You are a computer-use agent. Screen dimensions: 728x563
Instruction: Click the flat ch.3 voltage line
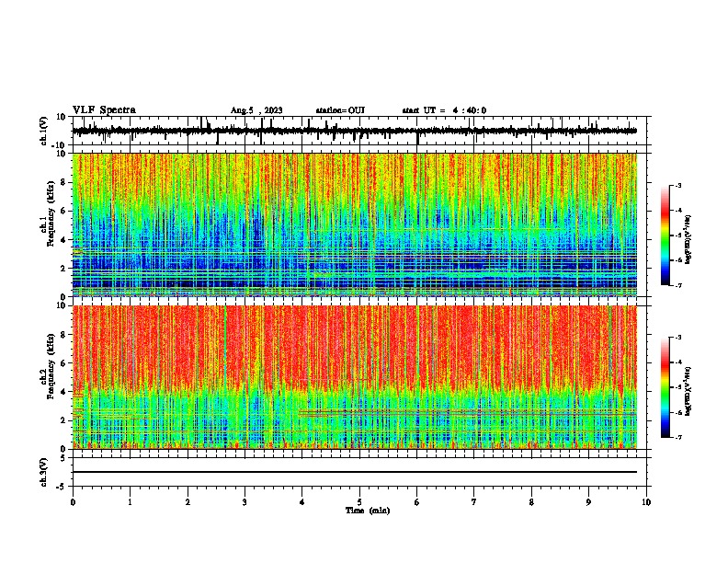(x=355, y=472)
